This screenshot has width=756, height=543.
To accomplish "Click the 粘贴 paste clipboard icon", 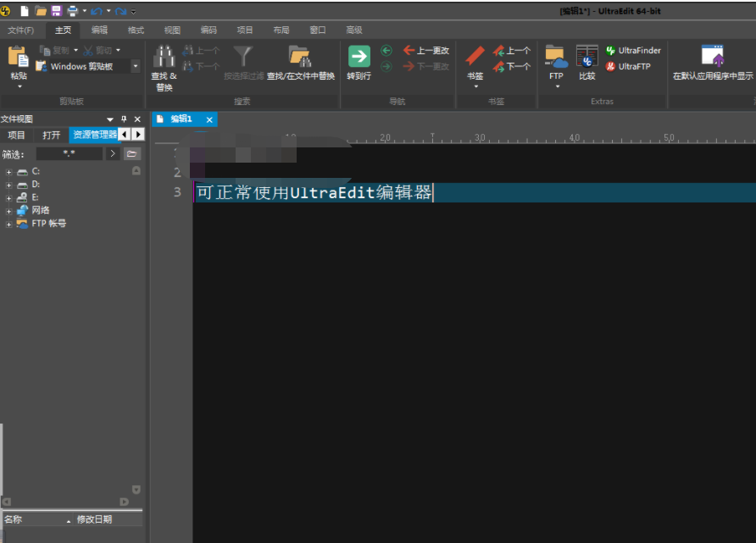I will 19,57.
